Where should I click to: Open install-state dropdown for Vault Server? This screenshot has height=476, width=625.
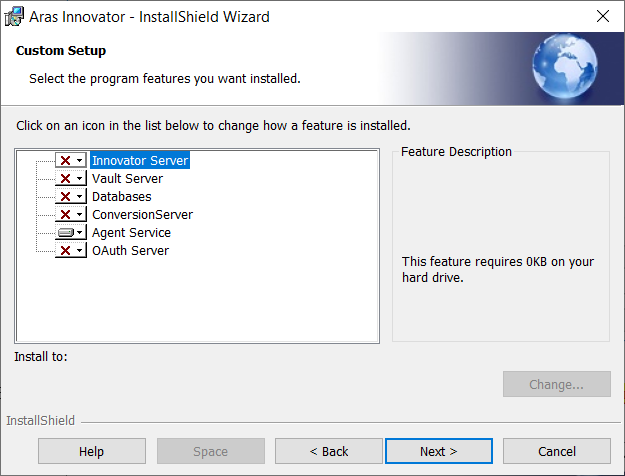(x=71, y=178)
